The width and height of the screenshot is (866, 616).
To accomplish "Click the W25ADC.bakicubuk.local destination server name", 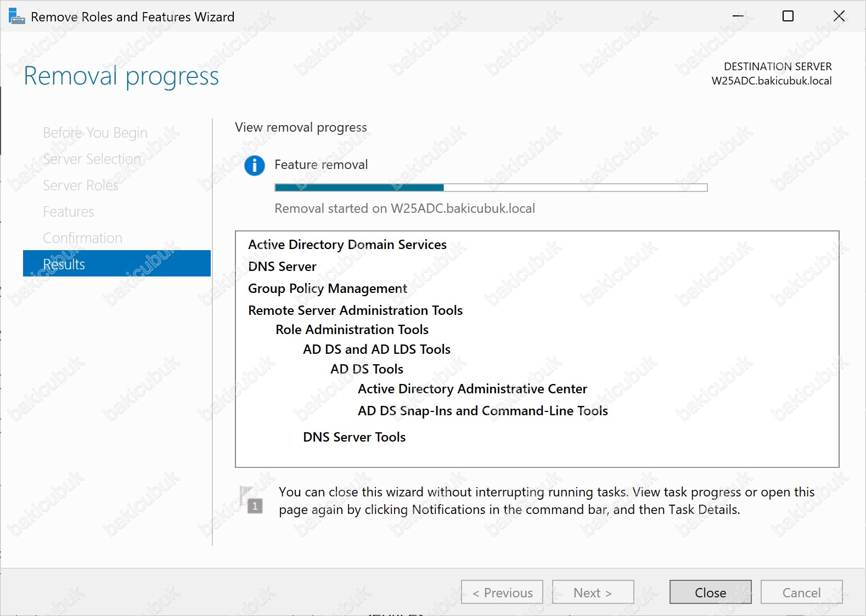I will click(x=771, y=81).
